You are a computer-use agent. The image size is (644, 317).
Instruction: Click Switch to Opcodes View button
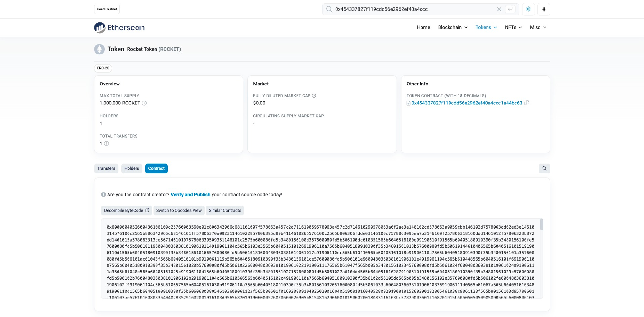point(179,210)
